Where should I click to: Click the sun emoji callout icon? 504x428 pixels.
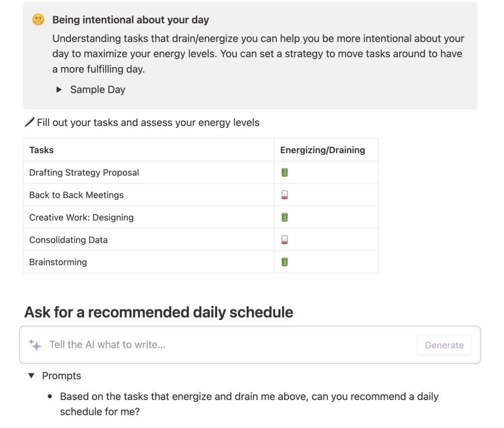[x=38, y=20]
